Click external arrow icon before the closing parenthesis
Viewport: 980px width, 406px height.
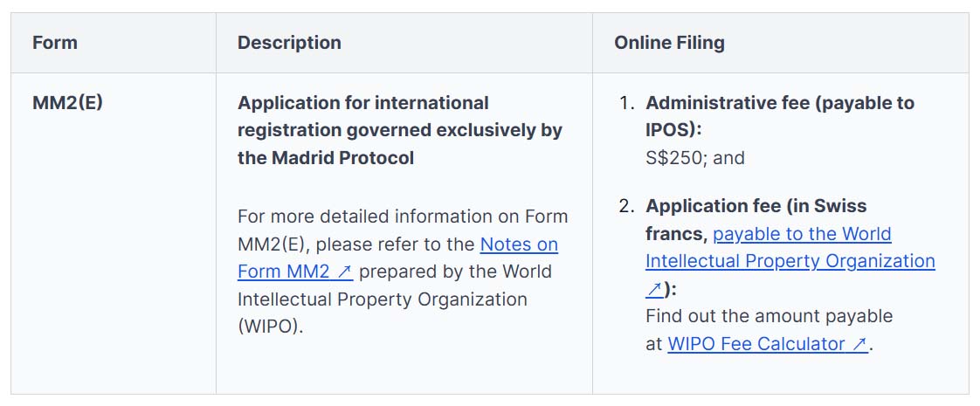[654, 290]
